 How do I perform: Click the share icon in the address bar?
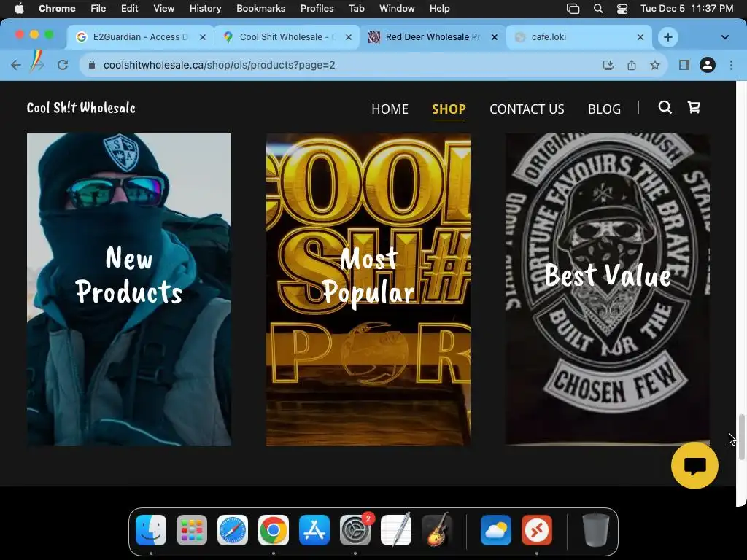tap(632, 65)
